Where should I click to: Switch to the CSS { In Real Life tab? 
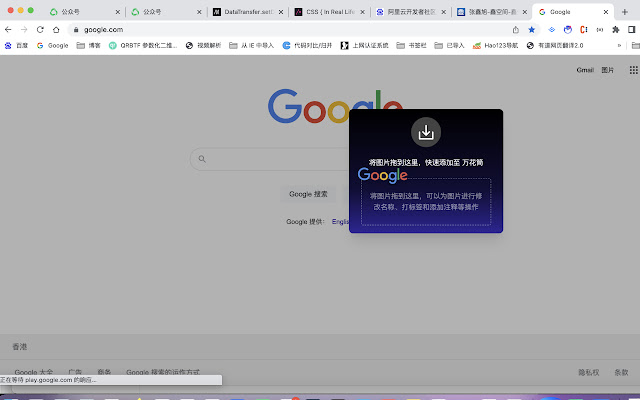tap(330, 12)
